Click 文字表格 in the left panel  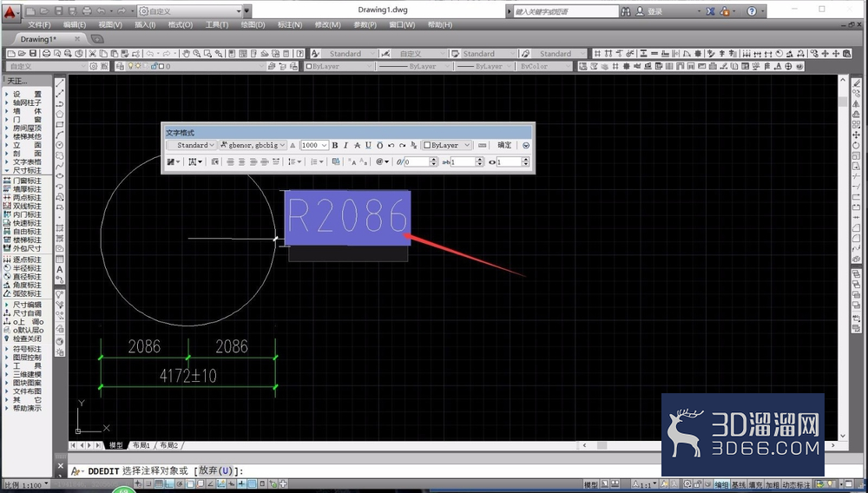point(27,162)
